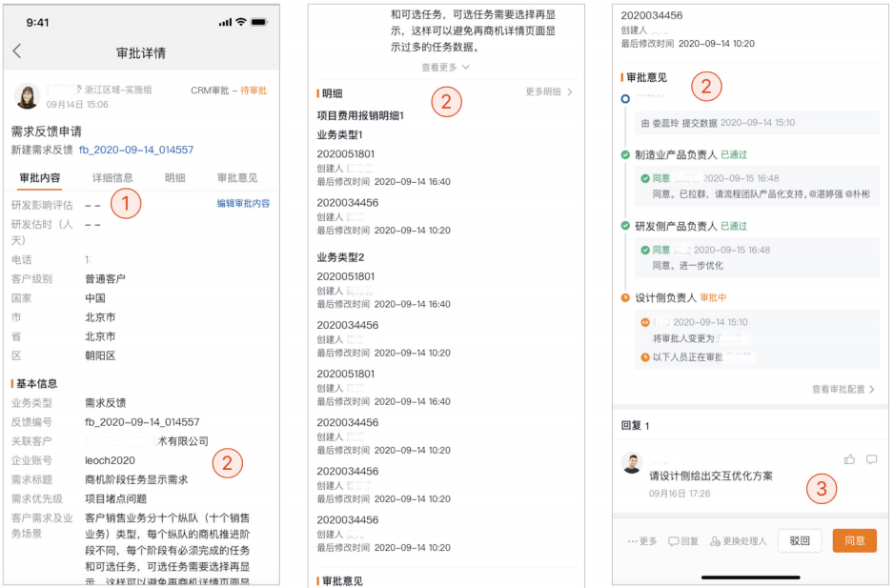Select the 审批内容 tab
This screenshot has width=894, height=588.
[x=40, y=178]
